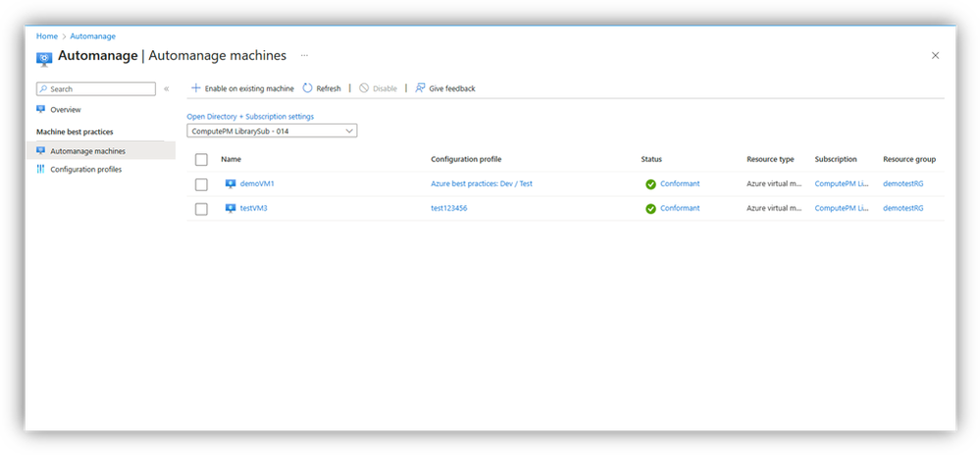Click the testVM3 virtual machine icon

pyautogui.click(x=231, y=208)
